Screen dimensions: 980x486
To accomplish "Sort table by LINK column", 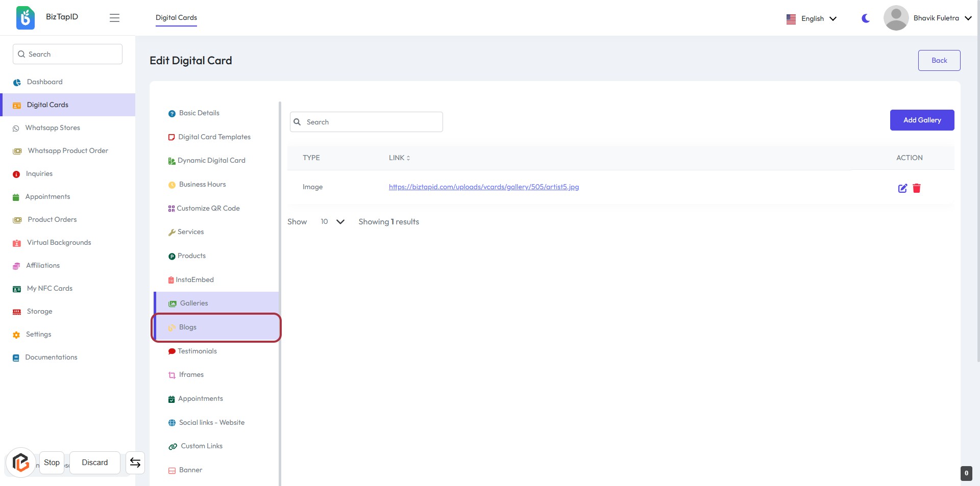I will [x=399, y=158].
